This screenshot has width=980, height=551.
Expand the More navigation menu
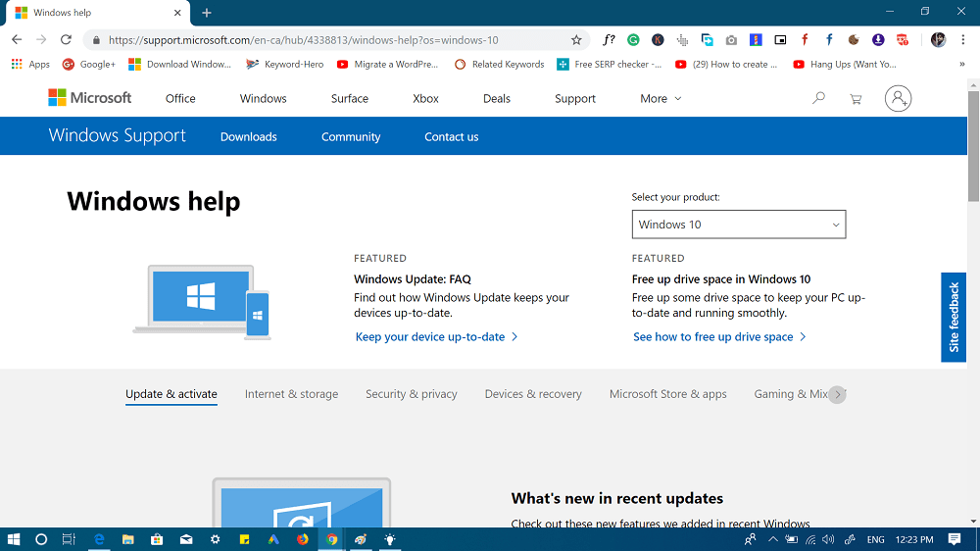[661, 98]
